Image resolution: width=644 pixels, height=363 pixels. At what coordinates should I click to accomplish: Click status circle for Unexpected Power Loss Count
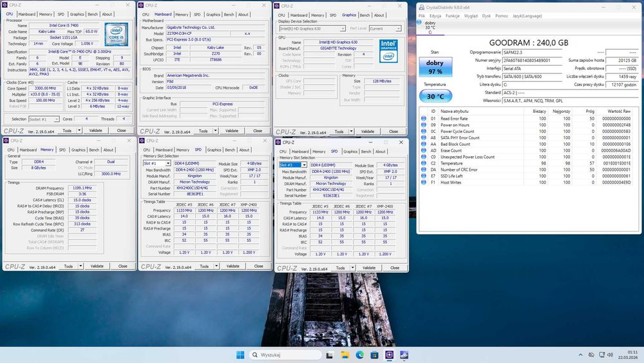coord(424,157)
